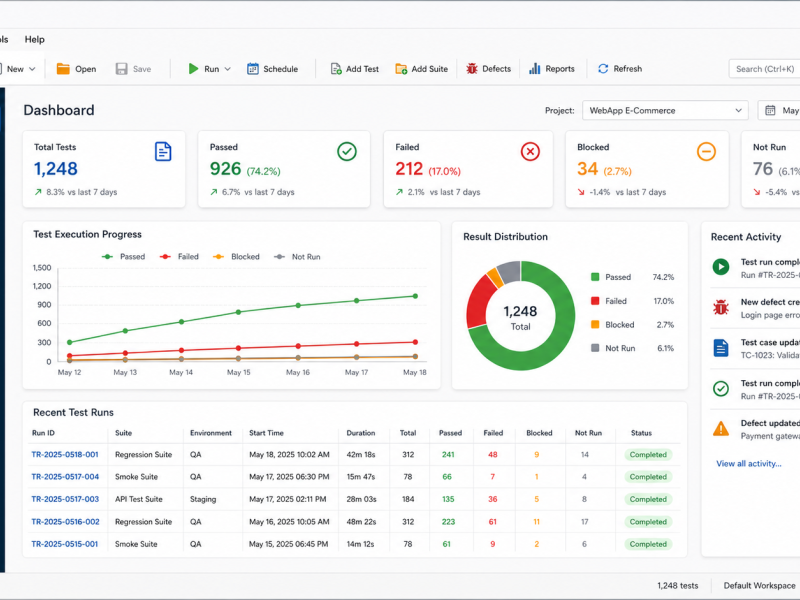Viewport: 800px width, 600px height.
Task: Click the green Passed swatch in Result Distribution
Action: pyautogui.click(x=595, y=277)
